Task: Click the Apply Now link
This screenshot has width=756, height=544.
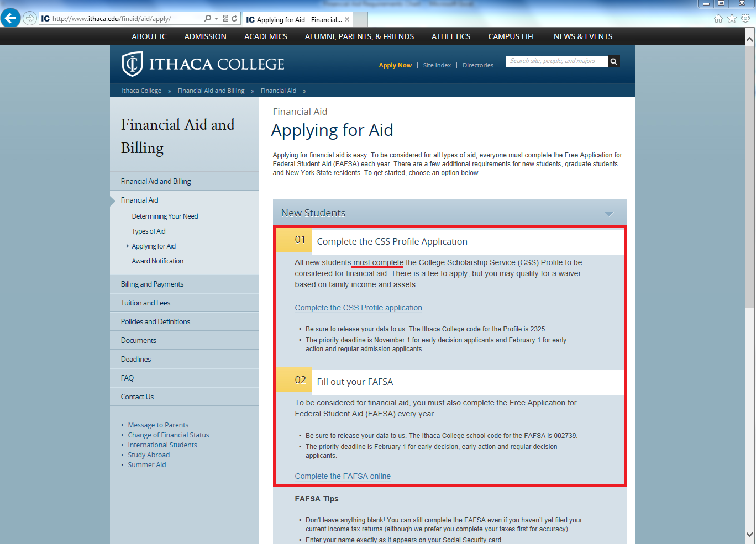Action: (395, 65)
